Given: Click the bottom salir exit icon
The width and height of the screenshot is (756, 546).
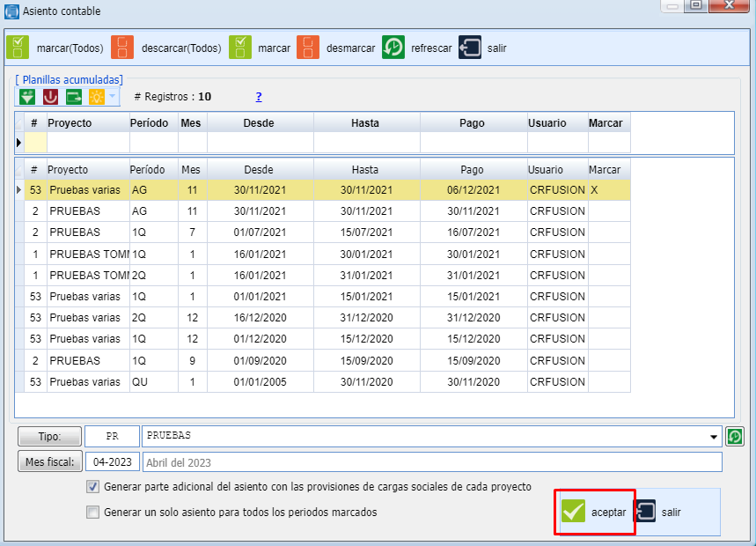Looking at the screenshot, I should [647, 512].
